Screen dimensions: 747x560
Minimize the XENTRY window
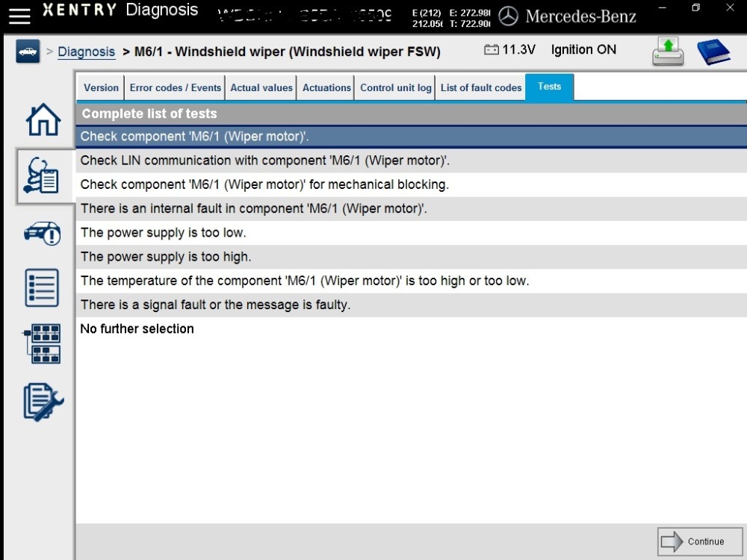coord(662,7)
